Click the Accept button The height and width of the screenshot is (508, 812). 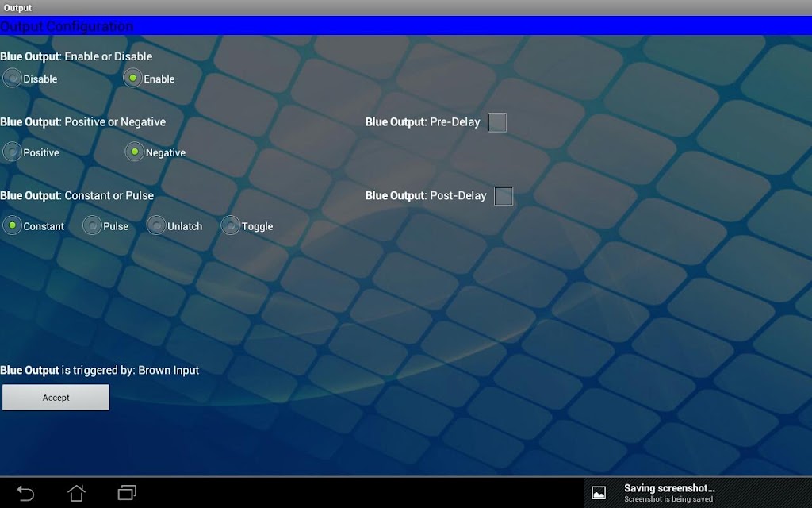[56, 398]
